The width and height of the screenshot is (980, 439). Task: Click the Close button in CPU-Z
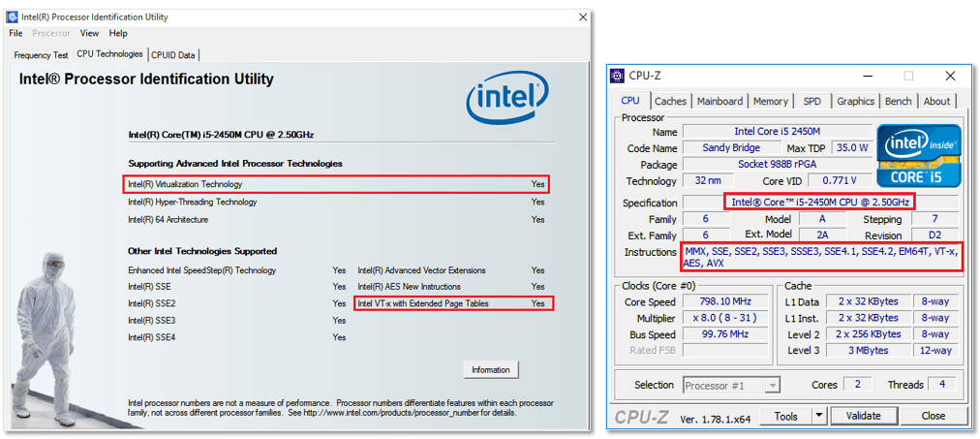(x=934, y=416)
